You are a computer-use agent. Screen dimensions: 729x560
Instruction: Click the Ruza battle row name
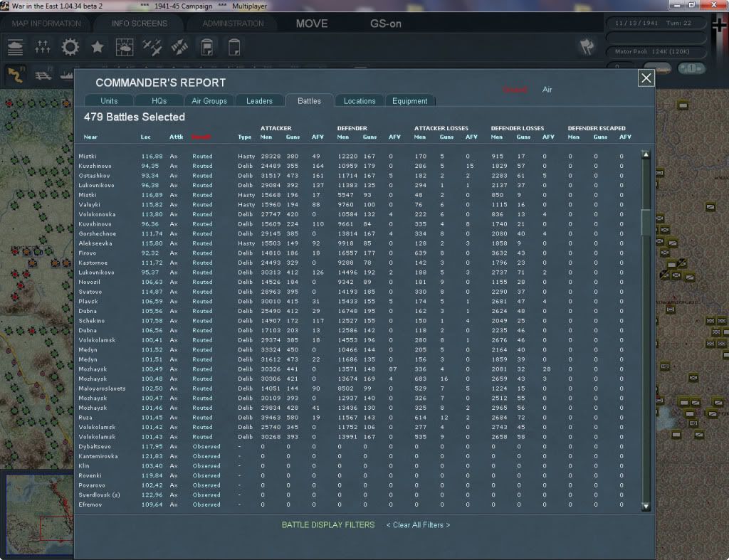tap(85, 418)
